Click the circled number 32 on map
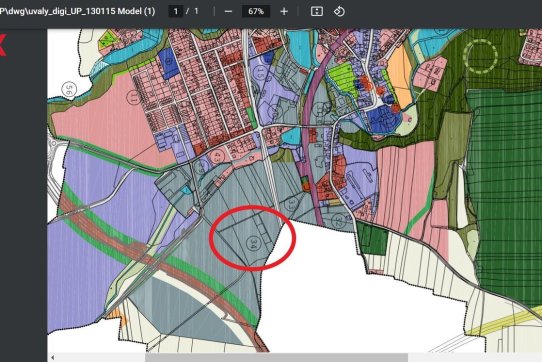 coord(338,221)
